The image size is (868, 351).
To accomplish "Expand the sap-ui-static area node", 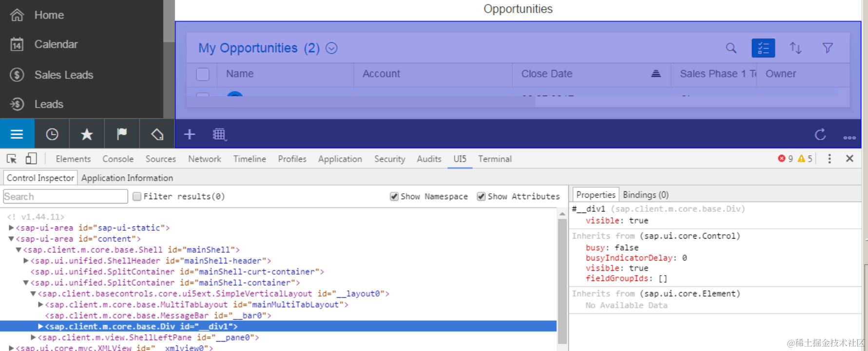I will tap(11, 228).
